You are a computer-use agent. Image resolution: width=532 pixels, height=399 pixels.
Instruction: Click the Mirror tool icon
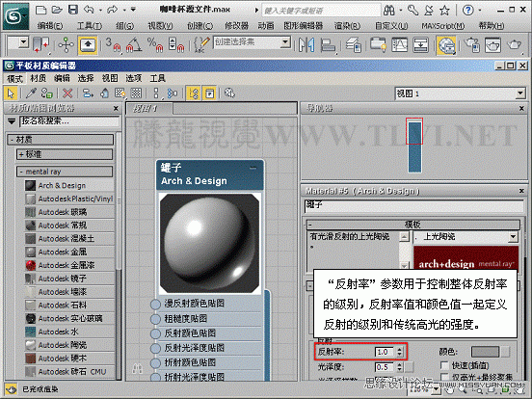pyautogui.click(x=306, y=44)
